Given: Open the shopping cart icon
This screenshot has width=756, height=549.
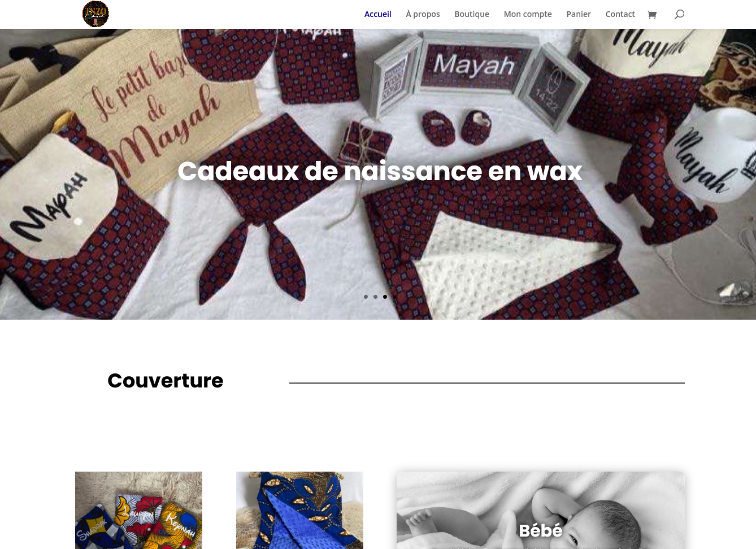Looking at the screenshot, I should pyautogui.click(x=652, y=15).
